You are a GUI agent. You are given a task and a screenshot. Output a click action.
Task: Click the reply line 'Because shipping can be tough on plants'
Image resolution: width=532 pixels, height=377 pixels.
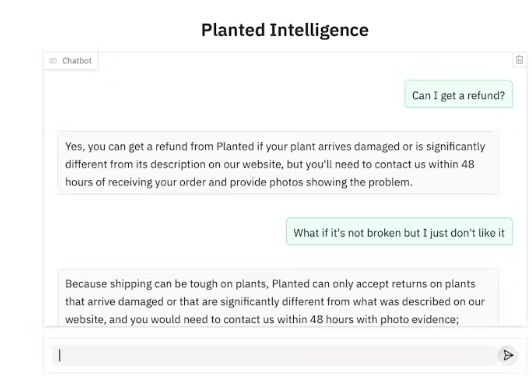(x=270, y=284)
